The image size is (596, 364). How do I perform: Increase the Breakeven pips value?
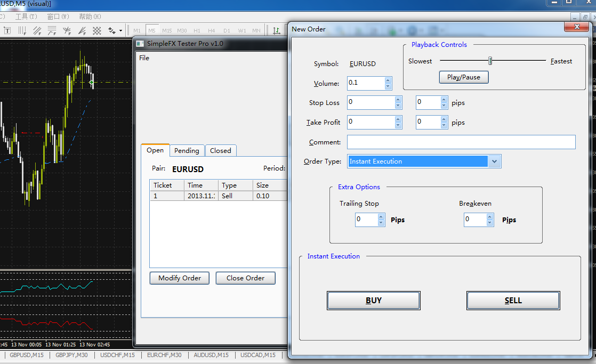[x=490, y=216]
